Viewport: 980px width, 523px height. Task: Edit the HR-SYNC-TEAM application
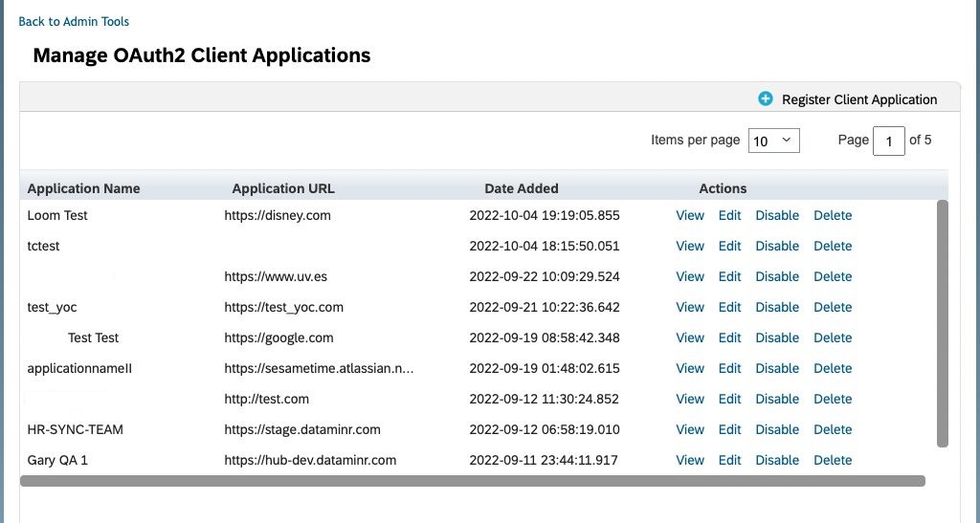[x=729, y=429]
